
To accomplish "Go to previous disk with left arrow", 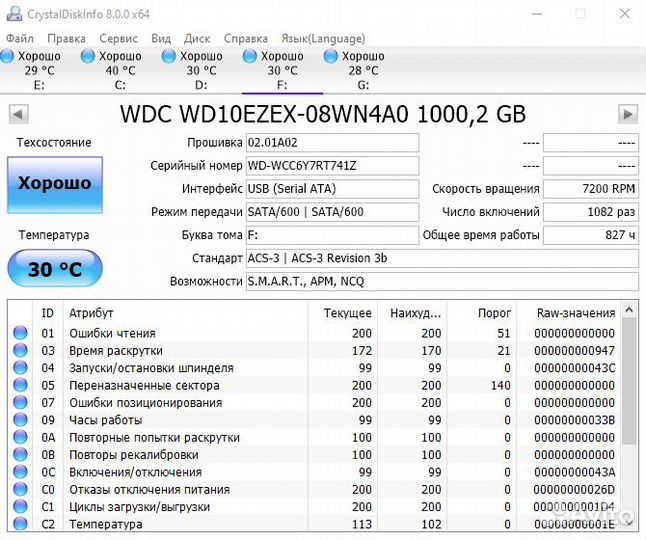I will click(x=19, y=114).
